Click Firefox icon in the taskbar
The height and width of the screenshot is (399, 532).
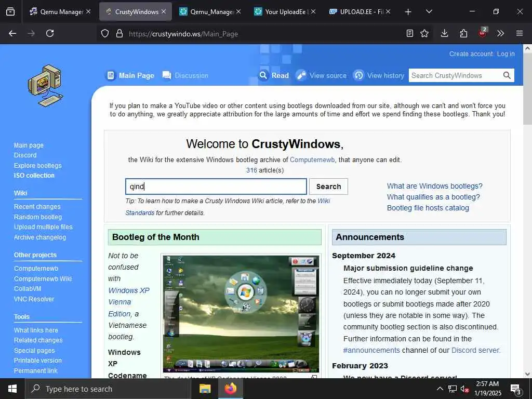231,389
